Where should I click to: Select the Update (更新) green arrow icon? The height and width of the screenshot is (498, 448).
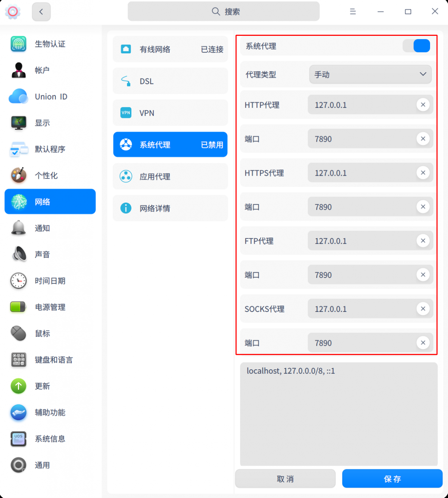(x=18, y=386)
